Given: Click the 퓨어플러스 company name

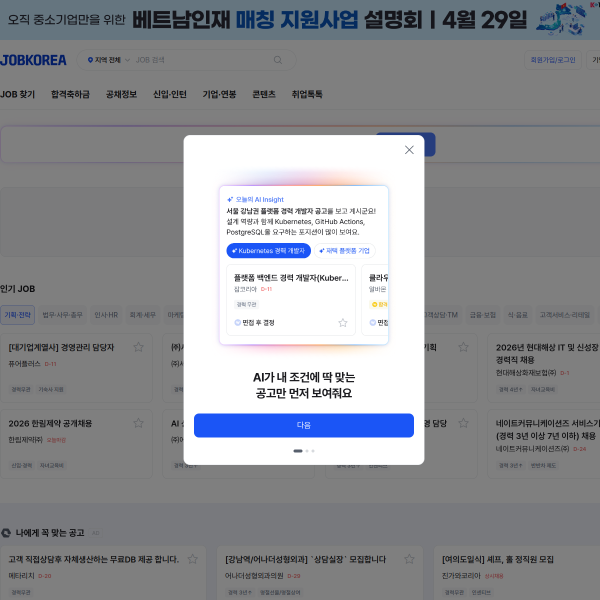Looking at the screenshot, I should (24, 364).
